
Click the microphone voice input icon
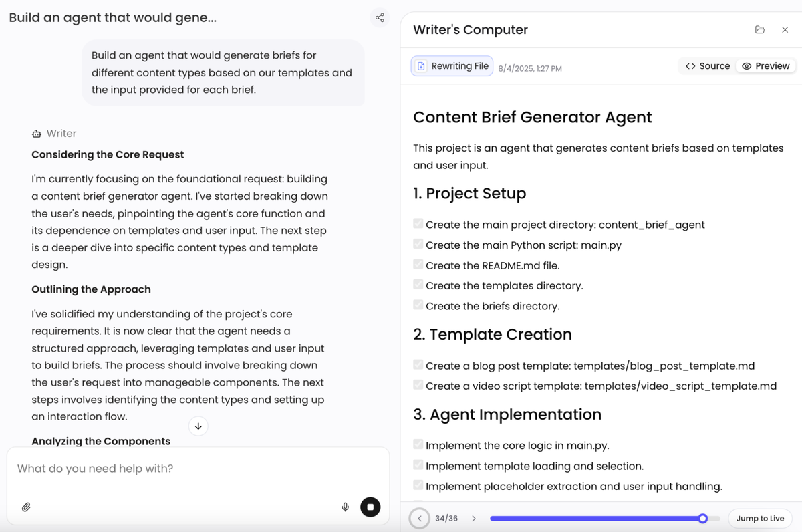[x=346, y=507]
